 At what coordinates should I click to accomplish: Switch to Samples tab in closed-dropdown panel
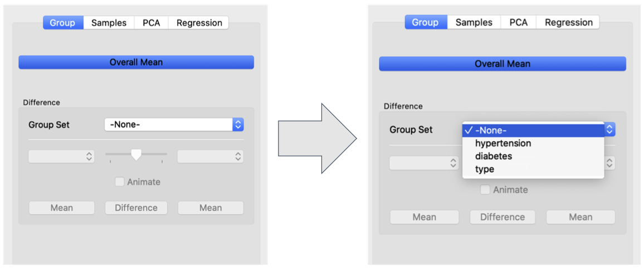(109, 23)
